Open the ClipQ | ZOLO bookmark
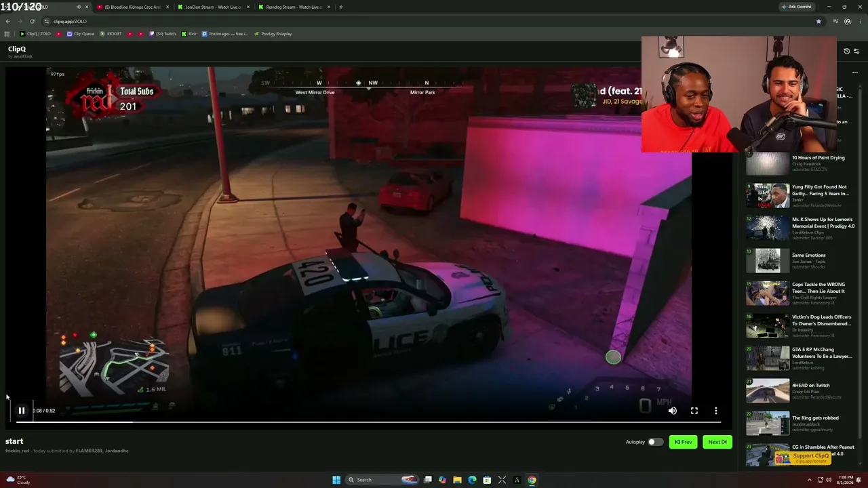 coord(35,34)
